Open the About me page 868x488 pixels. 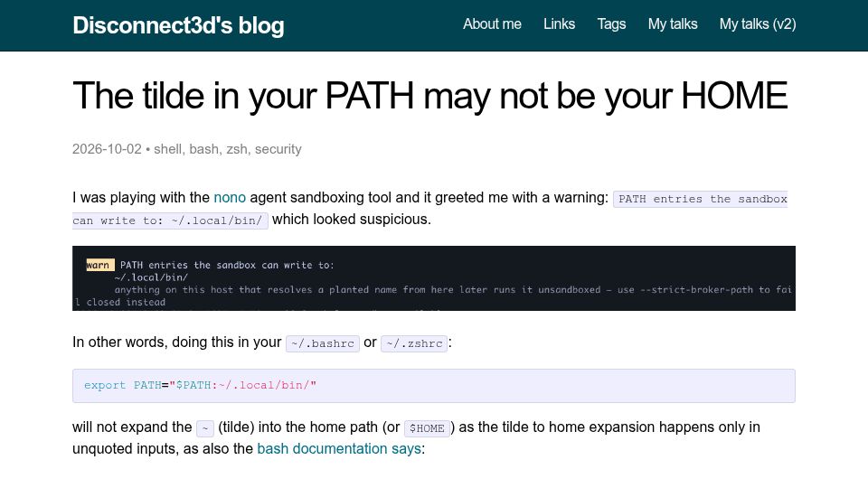[492, 24]
